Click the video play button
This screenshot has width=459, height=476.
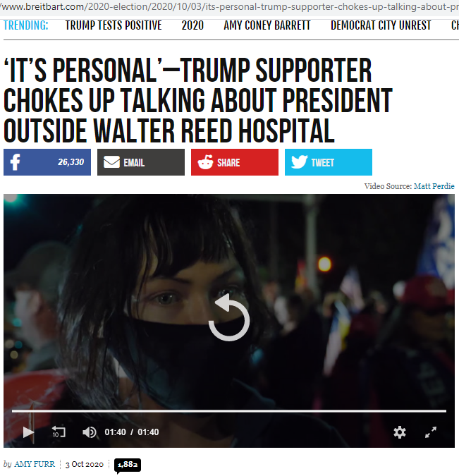pyautogui.click(x=28, y=432)
